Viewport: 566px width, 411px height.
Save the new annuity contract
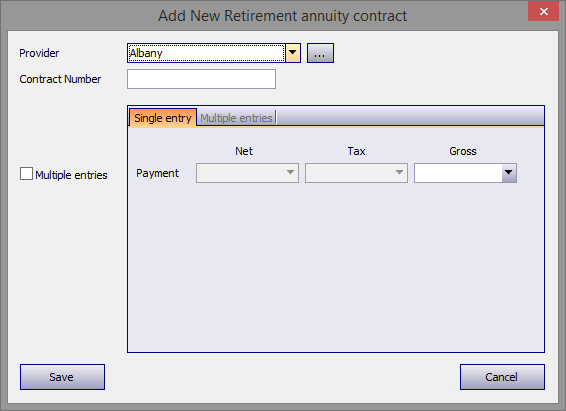pos(62,377)
